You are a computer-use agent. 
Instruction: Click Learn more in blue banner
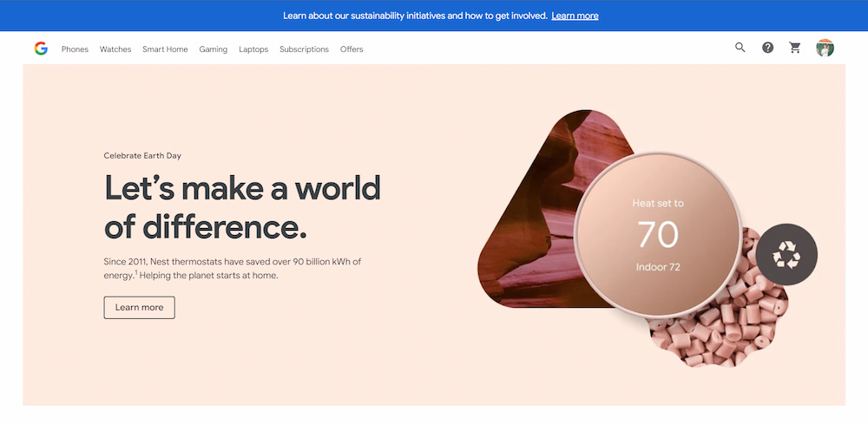tap(575, 16)
